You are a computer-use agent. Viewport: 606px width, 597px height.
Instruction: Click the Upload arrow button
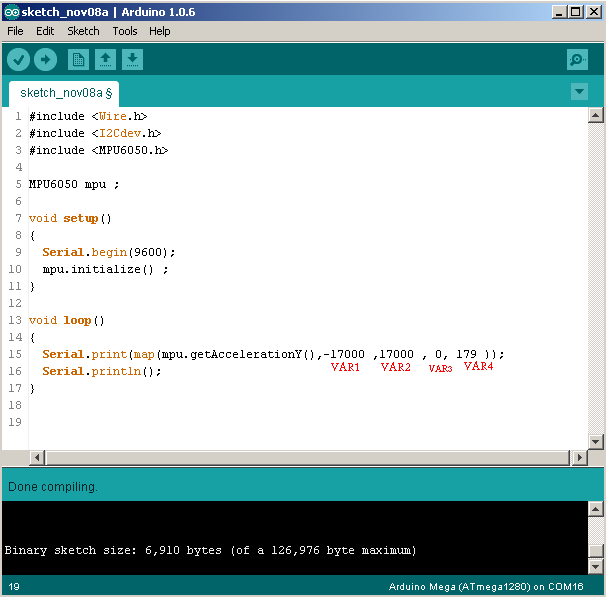coord(45,60)
